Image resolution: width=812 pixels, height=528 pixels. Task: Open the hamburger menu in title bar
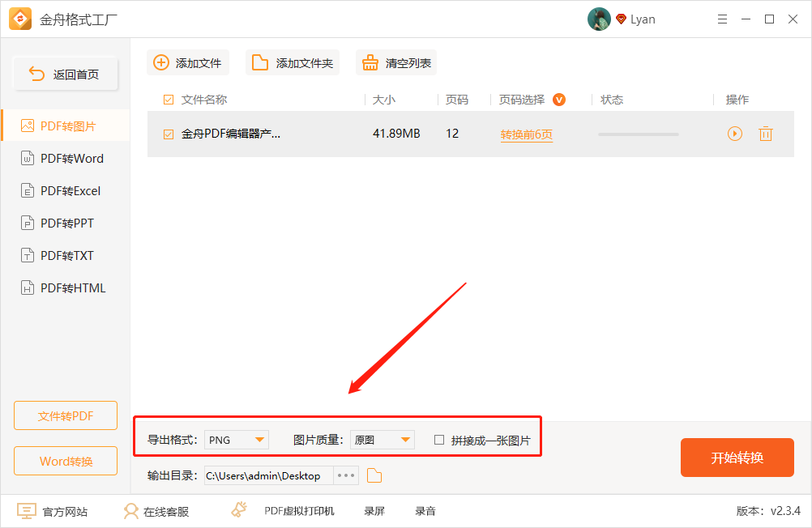click(x=722, y=19)
